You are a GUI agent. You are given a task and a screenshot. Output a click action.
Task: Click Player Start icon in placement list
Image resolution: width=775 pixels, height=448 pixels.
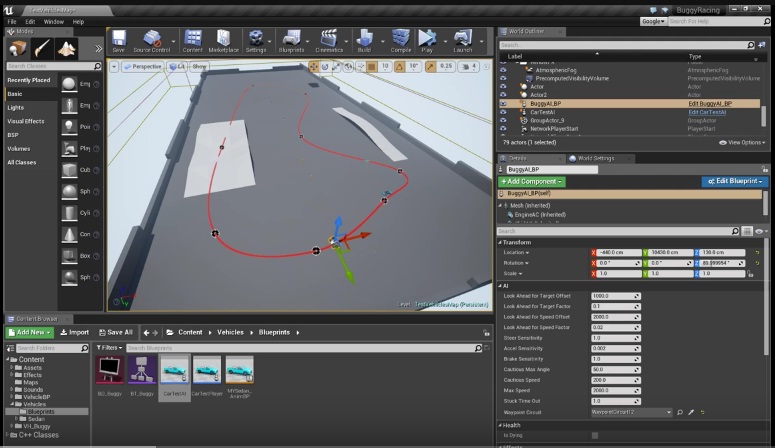(x=69, y=148)
